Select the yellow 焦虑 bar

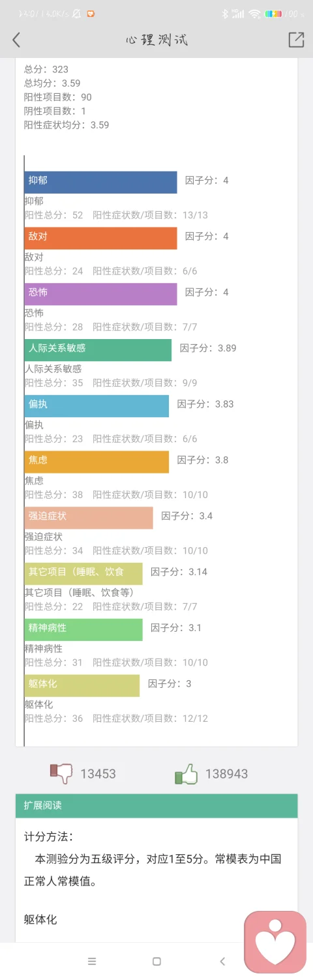[97, 462]
